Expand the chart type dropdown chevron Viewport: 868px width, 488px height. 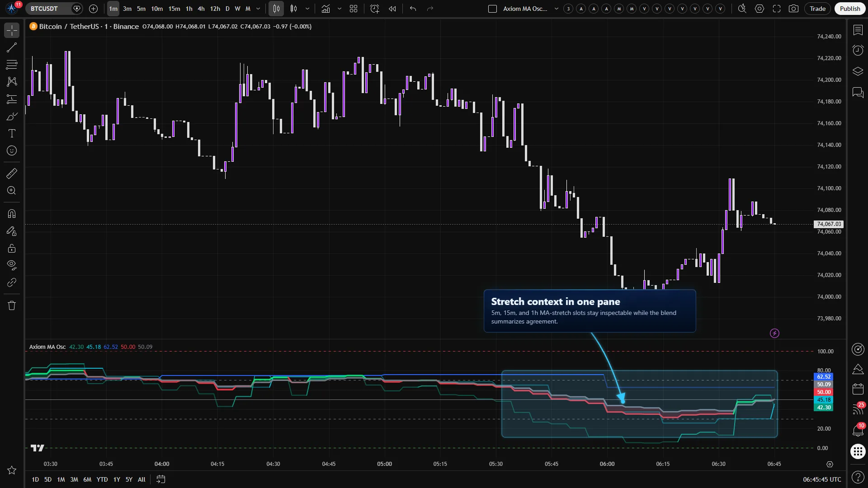point(307,9)
